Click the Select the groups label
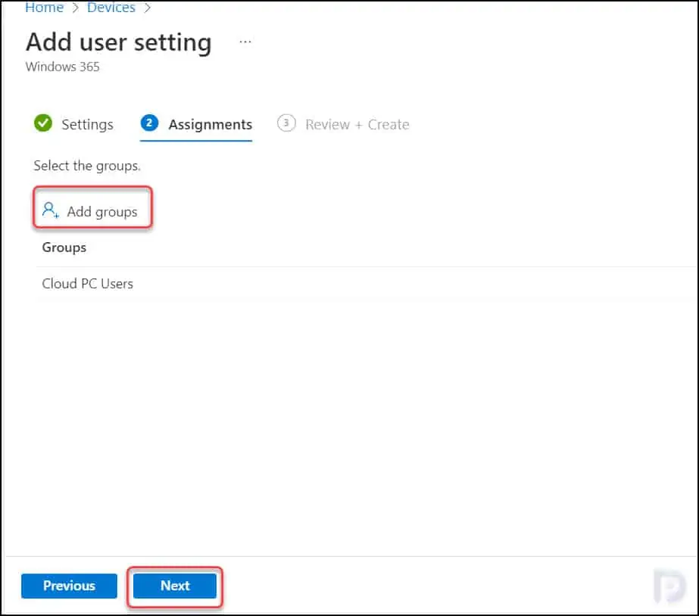The height and width of the screenshot is (616, 699). [87, 166]
